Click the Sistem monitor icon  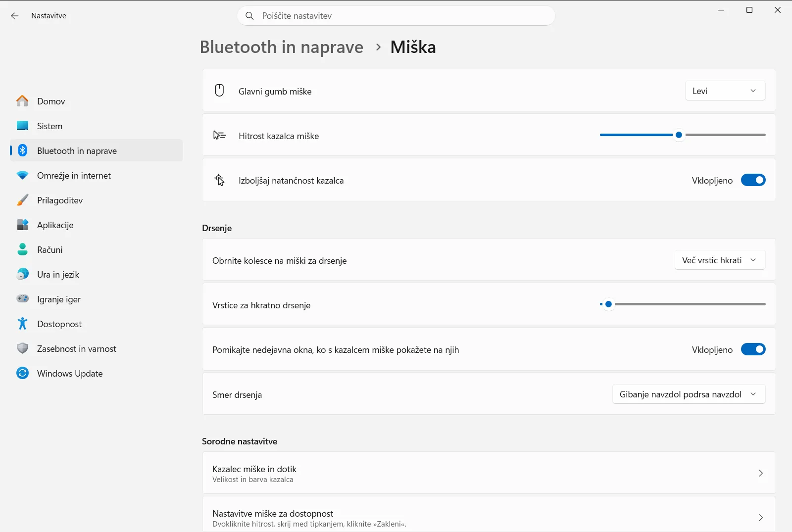click(x=22, y=126)
